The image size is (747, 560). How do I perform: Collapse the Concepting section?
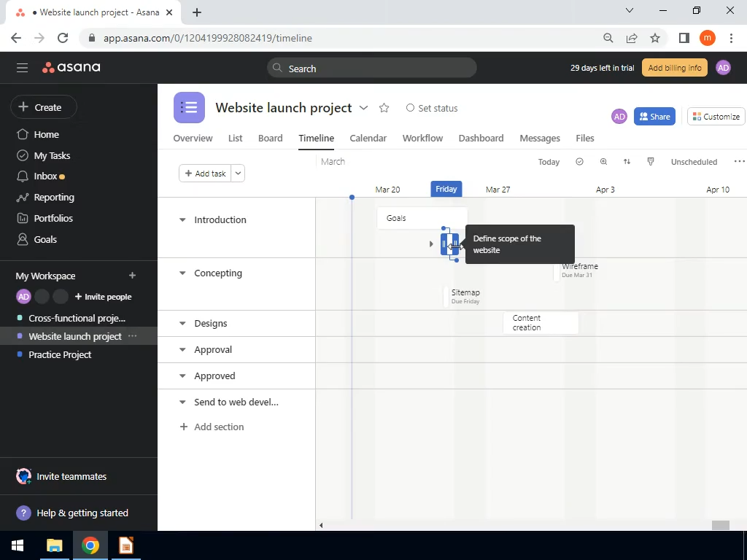182,273
